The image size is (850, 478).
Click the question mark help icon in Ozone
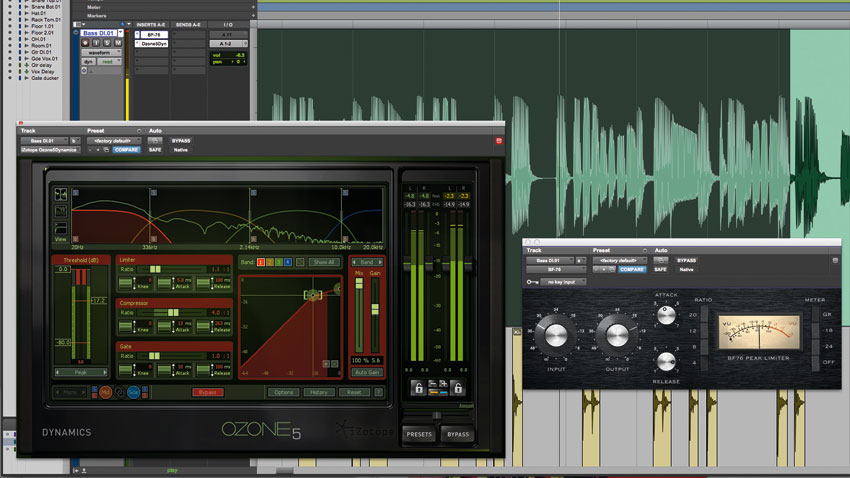[378, 392]
